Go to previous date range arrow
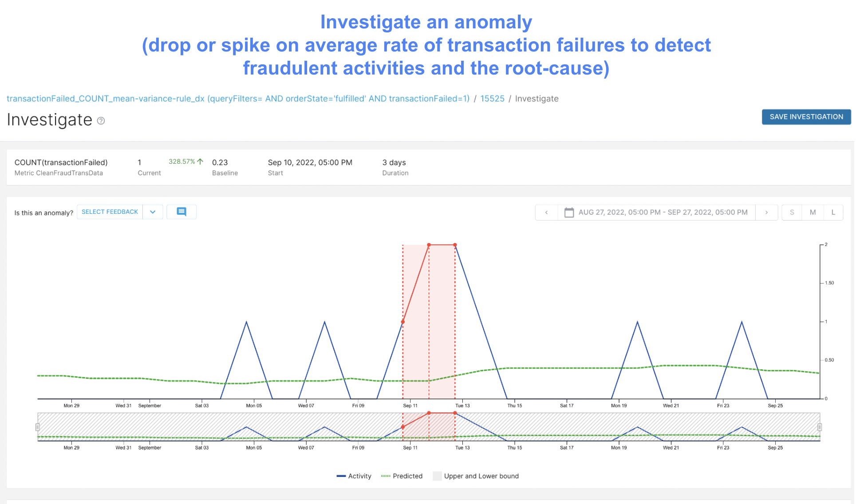 (x=546, y=213)
